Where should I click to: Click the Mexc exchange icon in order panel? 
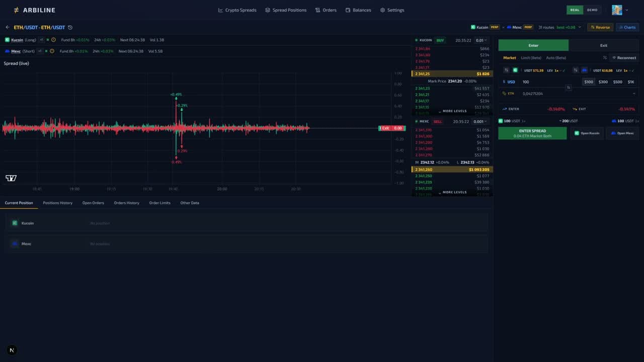584,70
